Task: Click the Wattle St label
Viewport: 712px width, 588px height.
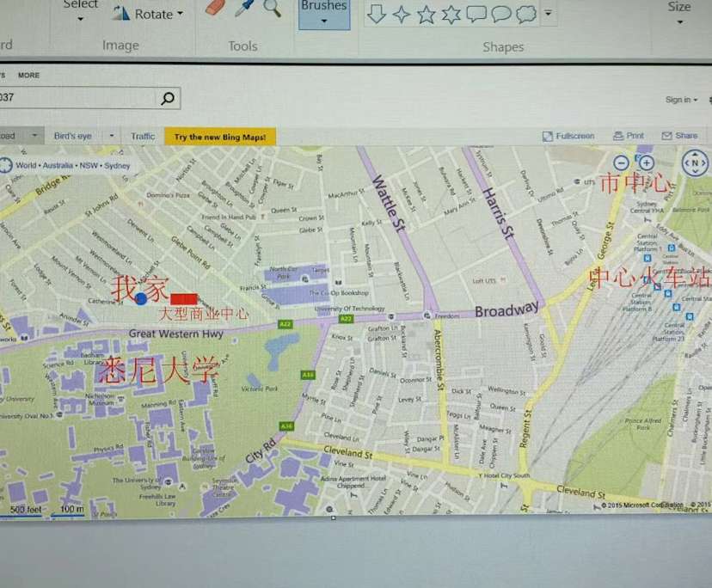Action: click(x=388, y=204)
